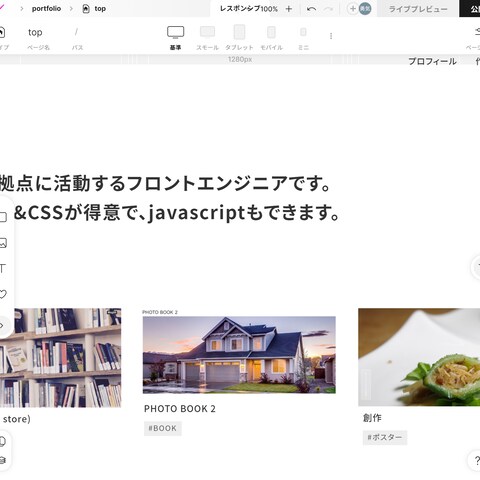Open the ライブプレビュー button

(x=418, y=9)
